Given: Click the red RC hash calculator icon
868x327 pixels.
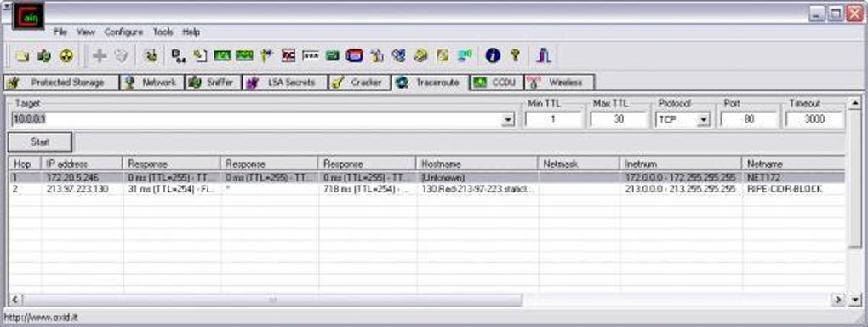Looking at the screenshot, I should click(288, 55).
